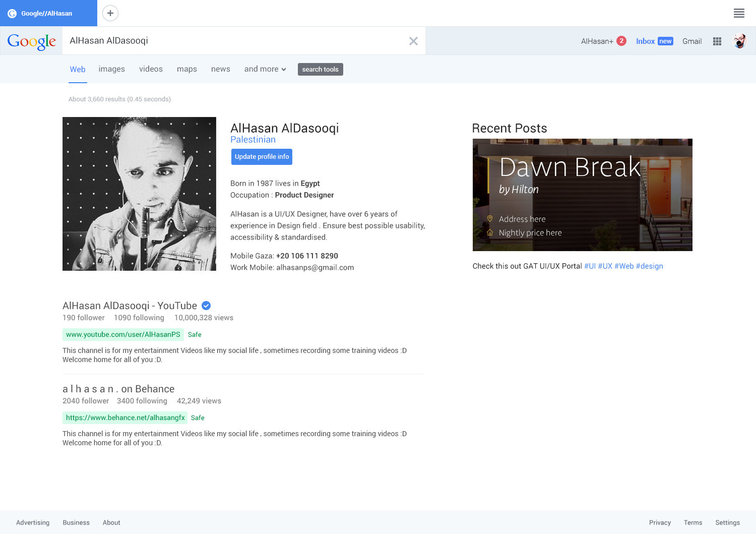Select the news tab
The height and width of the screenshot is (534, 756).
(x=220, y=69)
